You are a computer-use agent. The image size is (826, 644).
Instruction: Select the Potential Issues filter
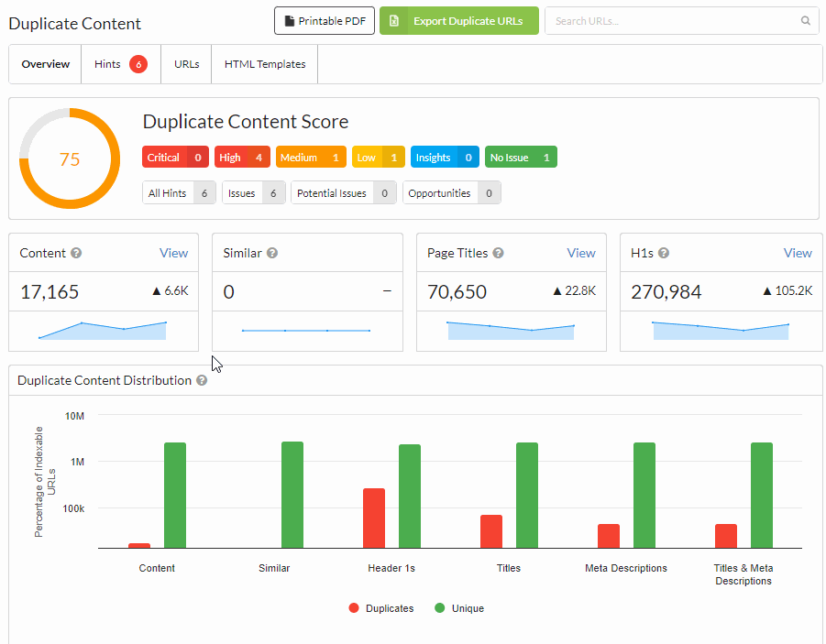[x=344, y=193]
